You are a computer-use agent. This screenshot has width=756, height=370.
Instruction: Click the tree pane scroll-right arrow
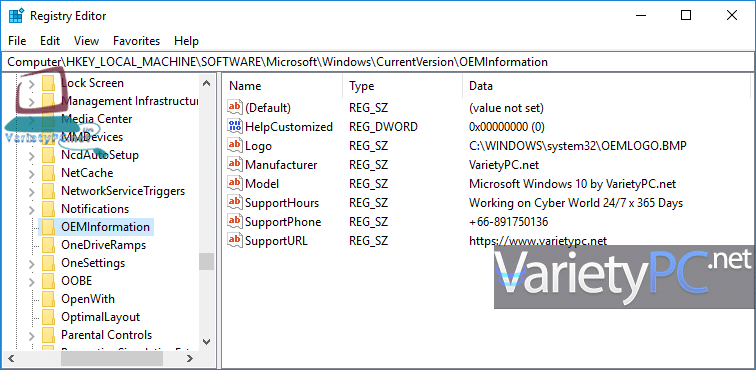click(189, 358)
